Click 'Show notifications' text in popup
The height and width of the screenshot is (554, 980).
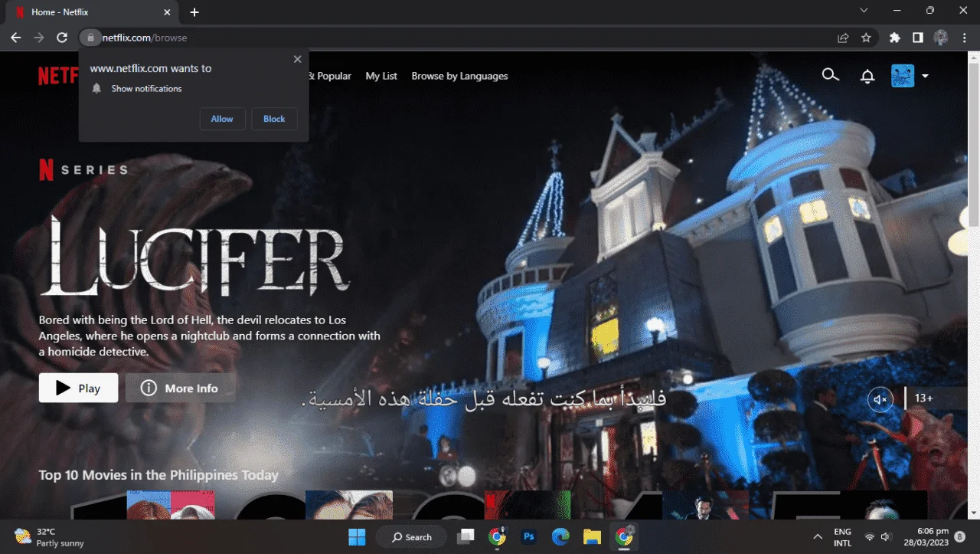(146, 88)
